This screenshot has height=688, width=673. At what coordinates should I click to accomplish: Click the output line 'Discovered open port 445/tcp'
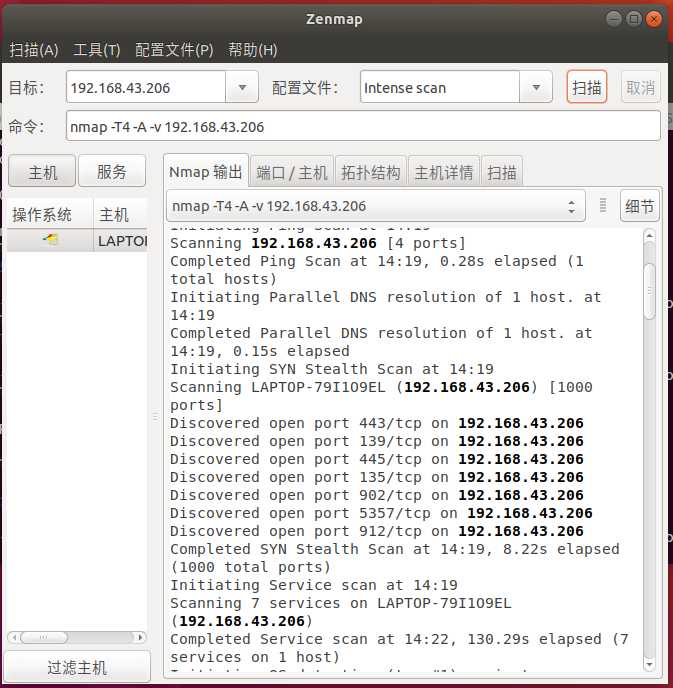point(377,459)
